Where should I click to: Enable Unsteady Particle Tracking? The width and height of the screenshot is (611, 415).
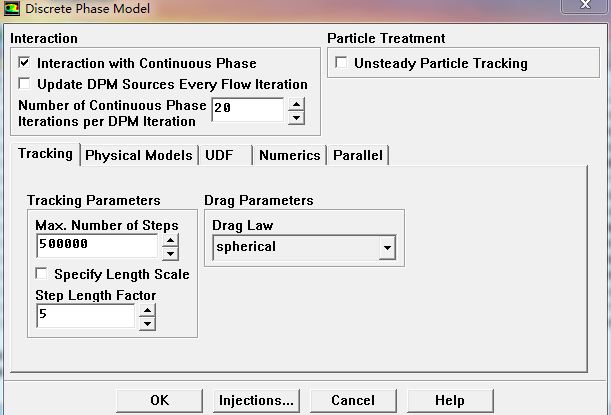[x=342, y=63]
